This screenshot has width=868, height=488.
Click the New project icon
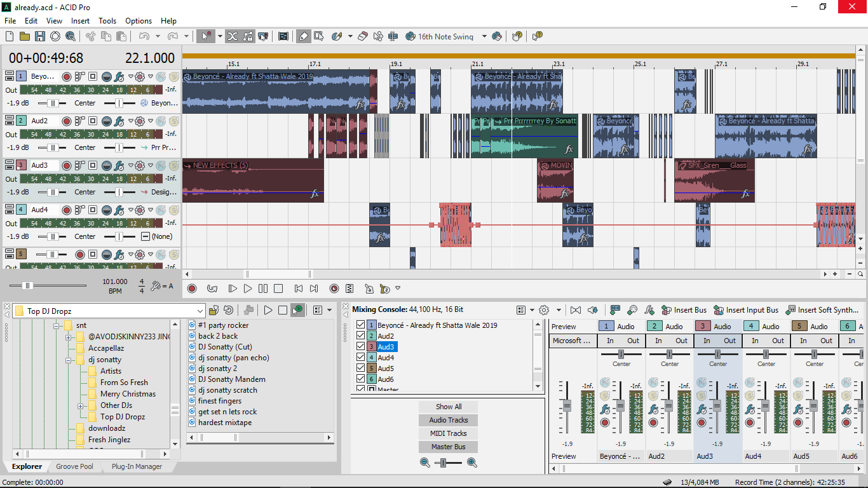click(10, 36)
